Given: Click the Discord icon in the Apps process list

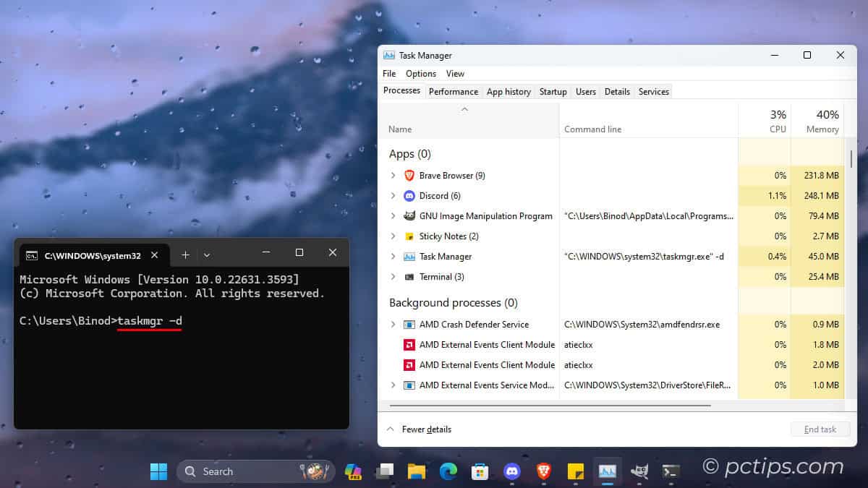Looking at the screenshot, I should click(x=409, y=195).
